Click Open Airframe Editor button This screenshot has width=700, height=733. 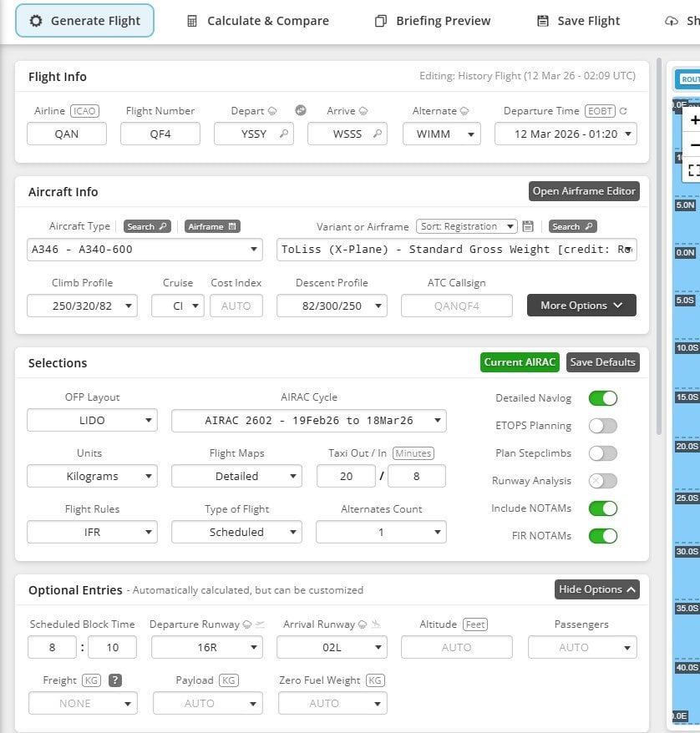[584, 191]
